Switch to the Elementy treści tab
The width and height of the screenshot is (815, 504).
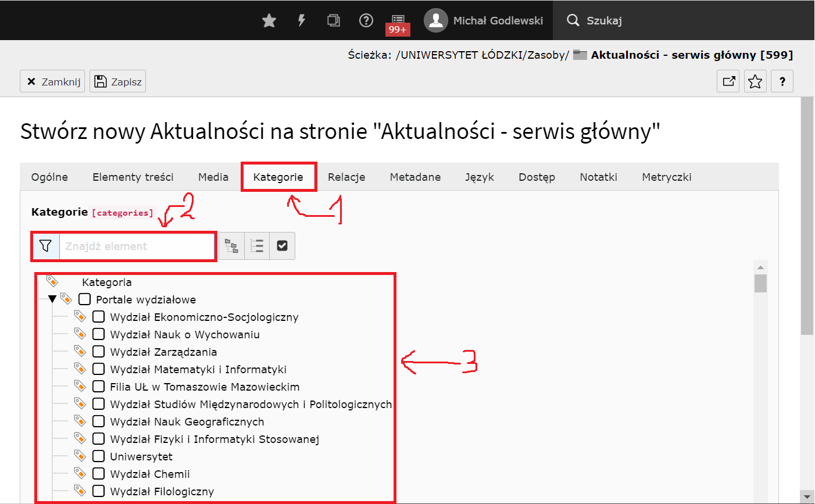pos(133,177)
